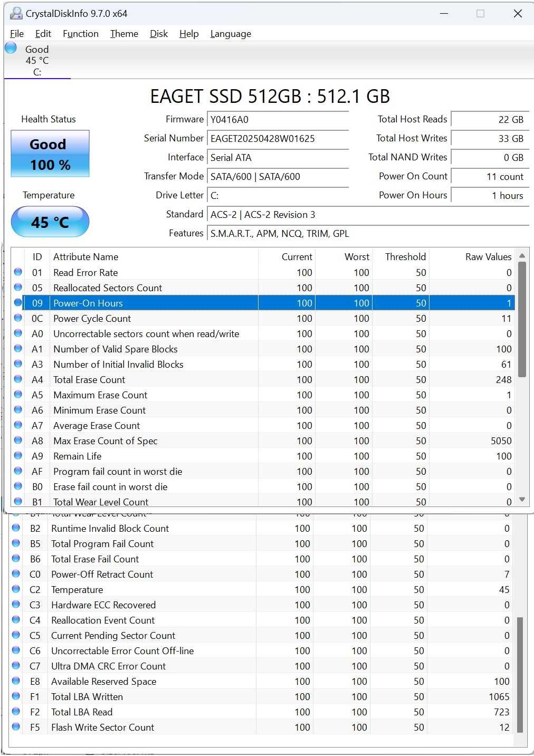
Task: Select the 'Uncorrectable Error Count Off-line' row text
Action: click(x=122, y=650)
